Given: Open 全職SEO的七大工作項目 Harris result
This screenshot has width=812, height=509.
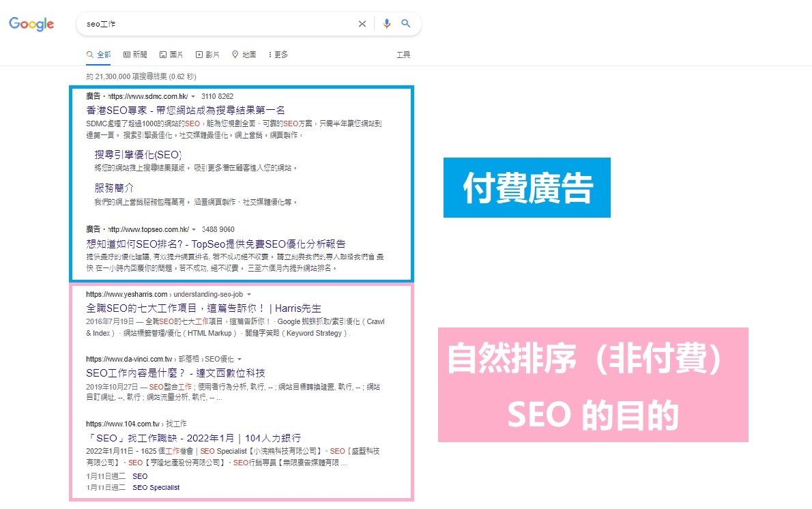Looking at the screenshot, I should pos(203,308).
